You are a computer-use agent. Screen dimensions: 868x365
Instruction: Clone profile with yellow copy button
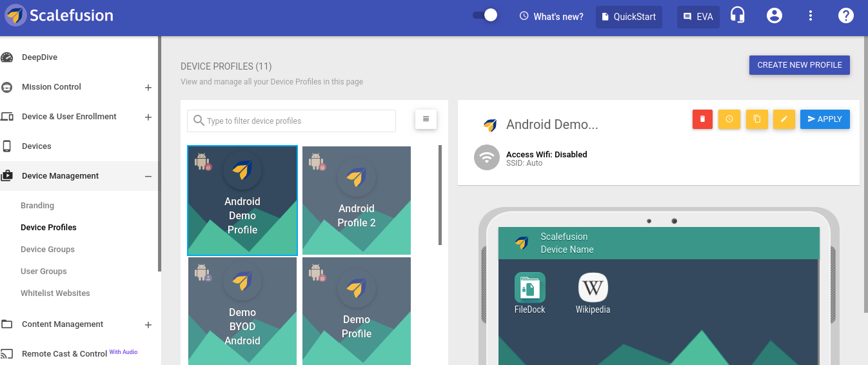[757, 119]
